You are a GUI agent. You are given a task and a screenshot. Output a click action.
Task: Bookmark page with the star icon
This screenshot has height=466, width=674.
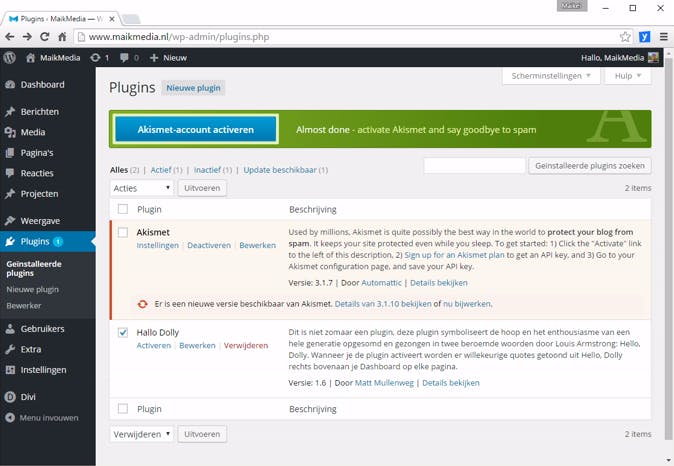tap(625, 37)
